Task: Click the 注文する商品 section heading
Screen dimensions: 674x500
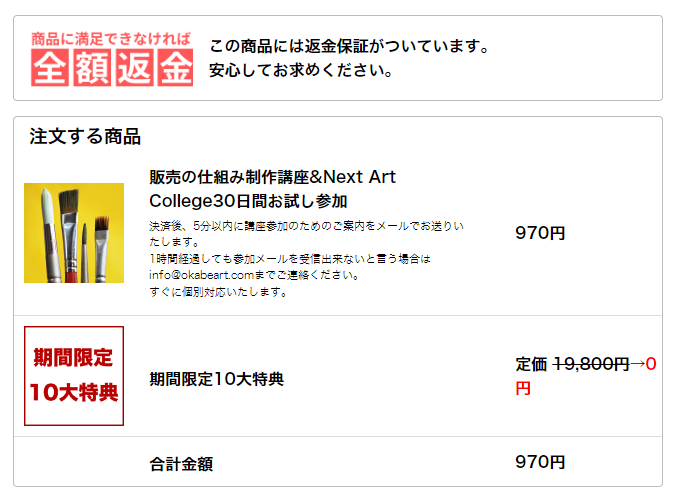Action: click(85, 137)
